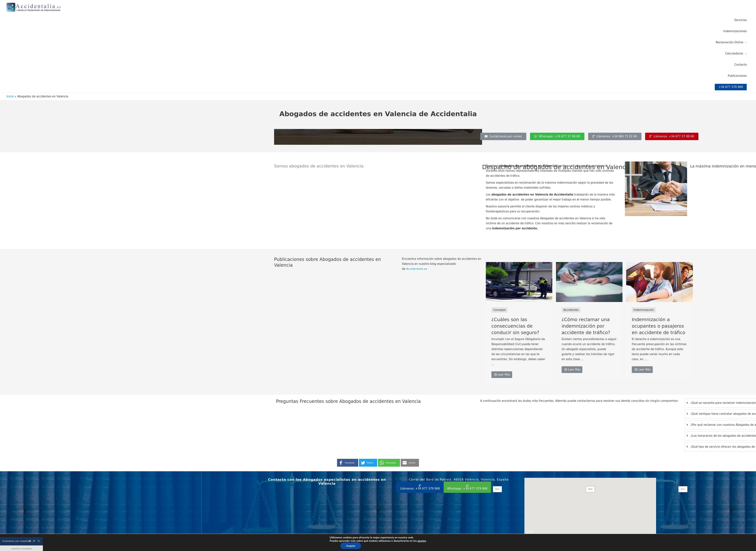Viewport: 756px width, 551px height.
Task: Select the Consejos category tag
Action: (499, 310)
